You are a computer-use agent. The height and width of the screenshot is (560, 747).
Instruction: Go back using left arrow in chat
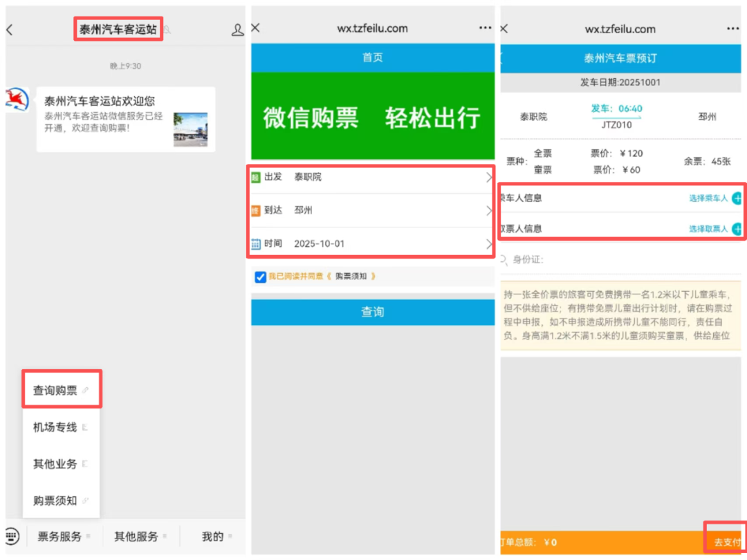pyautogui.click(x=10, y=30)
